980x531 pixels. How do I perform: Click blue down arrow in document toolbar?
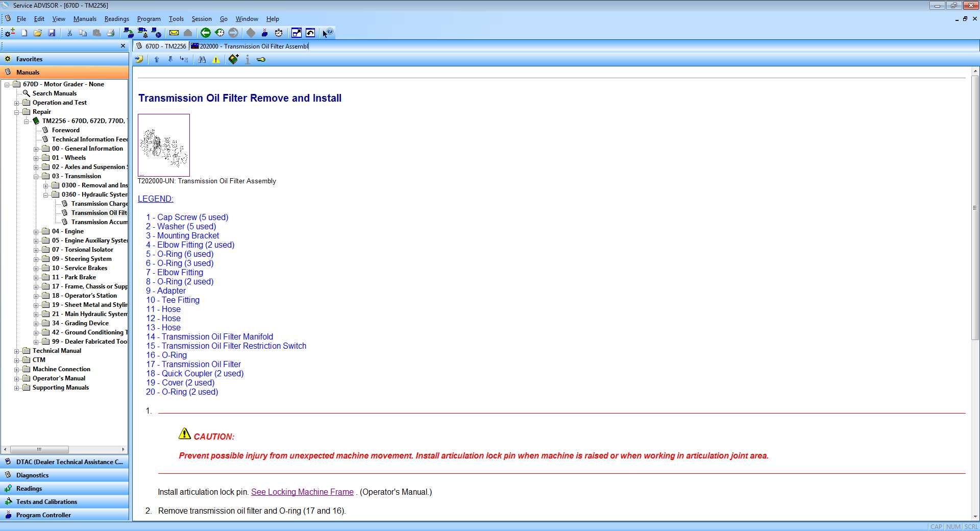pyautogui.click(x=170, y=60)
